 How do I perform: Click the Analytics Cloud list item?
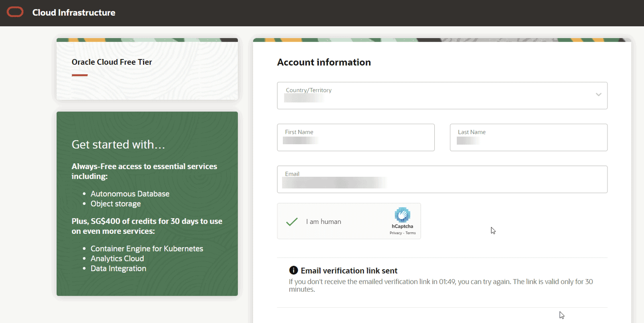[x=117, y=259]
